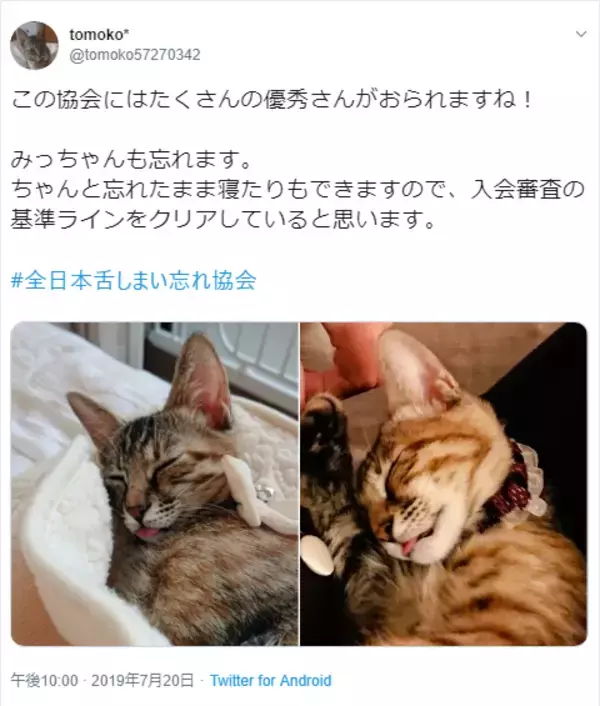Click kitten's tongue in left photo
The height and width of the screenshot is (706, 600).
(x=147, y=534)
